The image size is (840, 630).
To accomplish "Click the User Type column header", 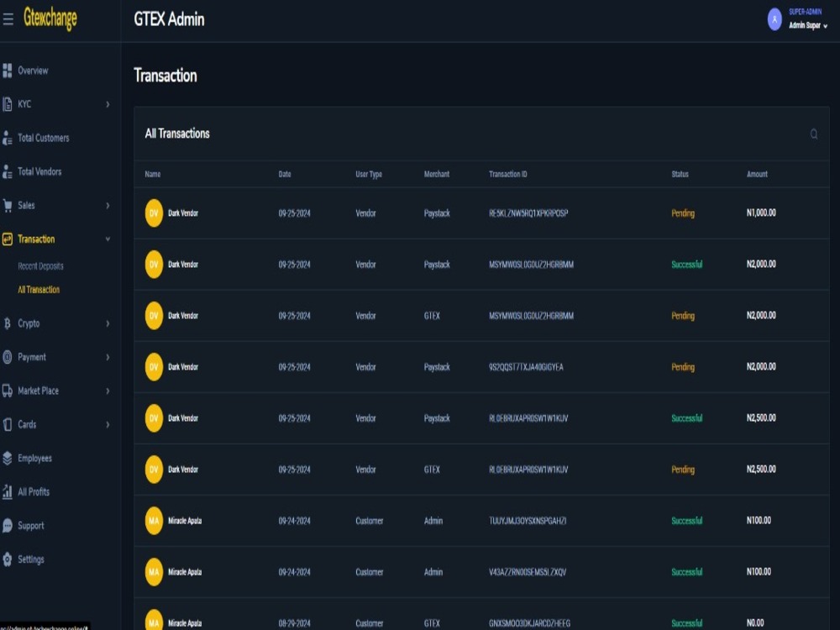I will tap(369, 174).
